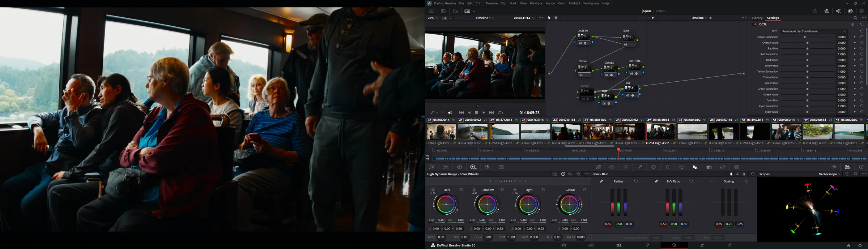
Task: Open the Color Warper palette
Action: click(626, 167)
